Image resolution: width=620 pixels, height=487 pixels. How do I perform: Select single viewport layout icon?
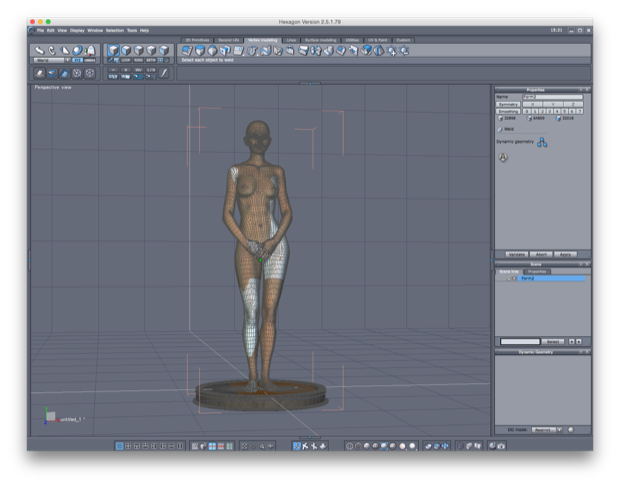pos(119,446)
